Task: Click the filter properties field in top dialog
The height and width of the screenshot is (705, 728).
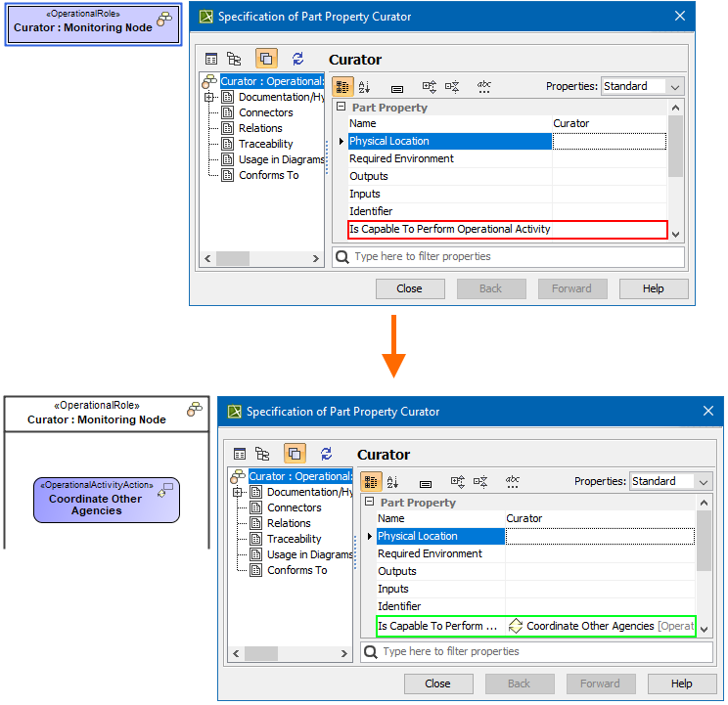Action: 509,256
